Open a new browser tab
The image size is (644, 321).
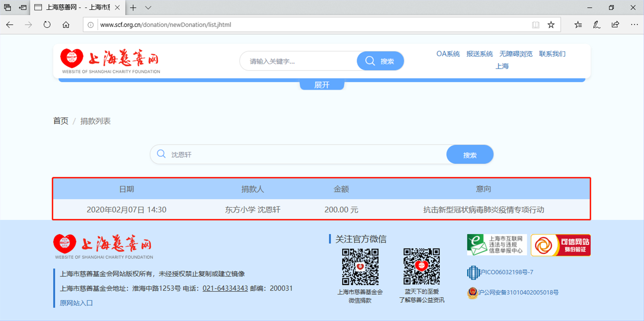(x=133, y=7)
